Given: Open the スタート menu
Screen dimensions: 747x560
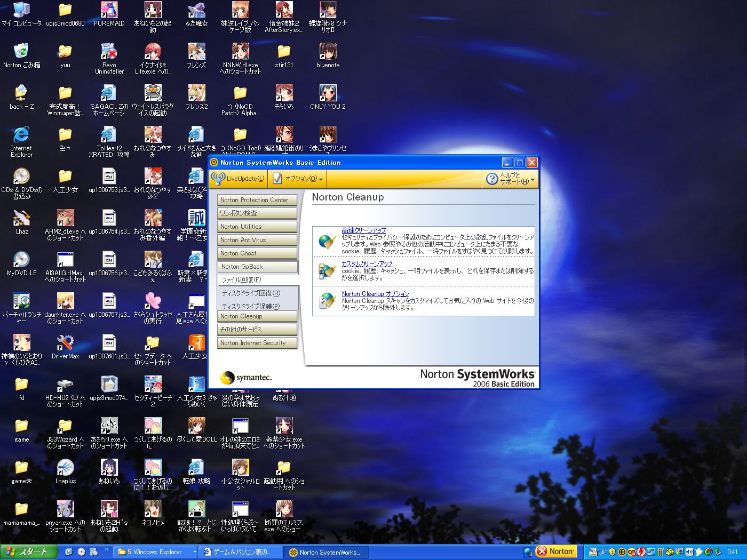Looking at the screenshot, I should (28, 552).
